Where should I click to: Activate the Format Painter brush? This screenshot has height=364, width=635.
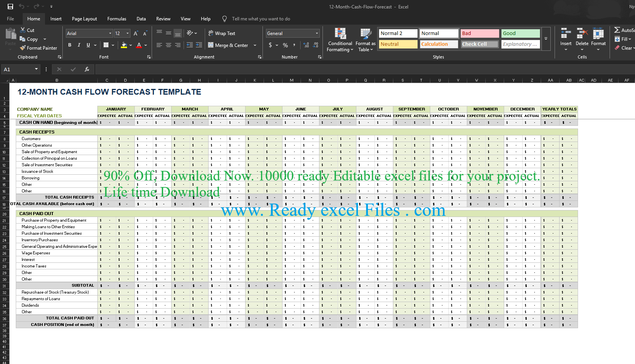(23, 48)
